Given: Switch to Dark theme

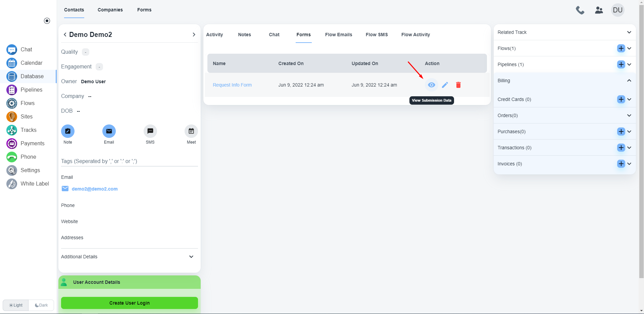Looking at the screenshot, I should (41, 305).
